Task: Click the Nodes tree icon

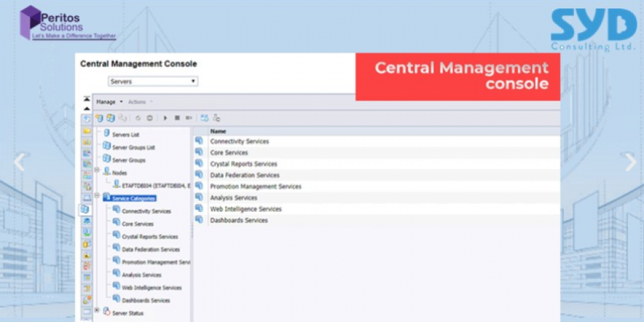Action: click(x=106, y=171)
